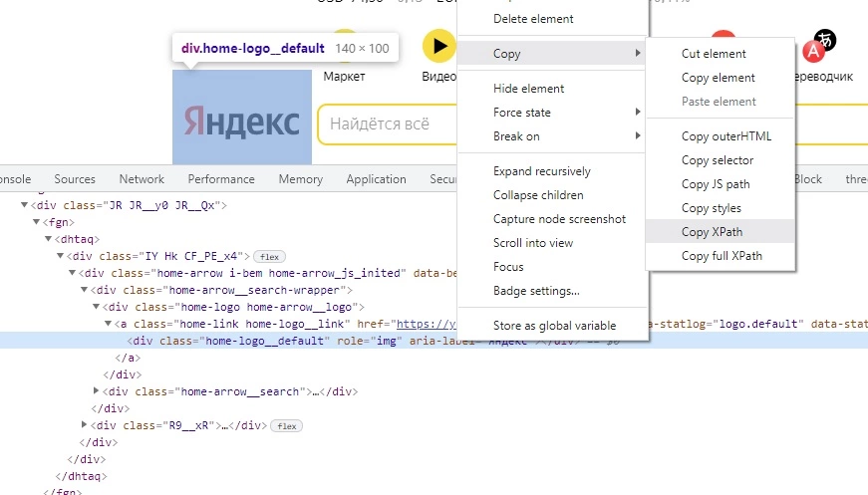Switch to the Sources tab

point(75,179)
